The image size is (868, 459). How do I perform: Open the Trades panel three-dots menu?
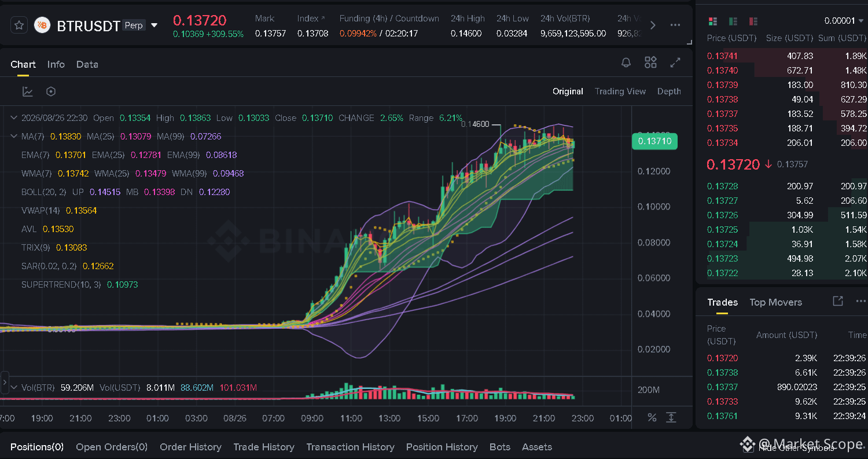(x=861, y=301)
